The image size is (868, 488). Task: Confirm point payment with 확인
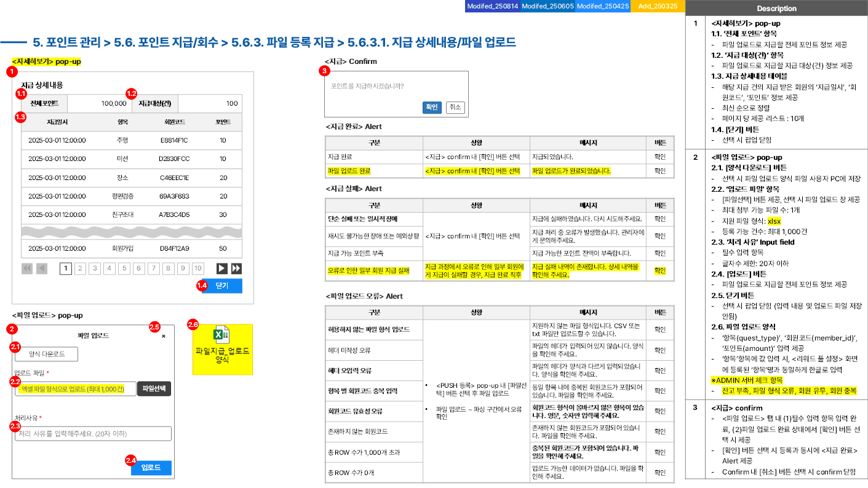(x=432, y=107)
